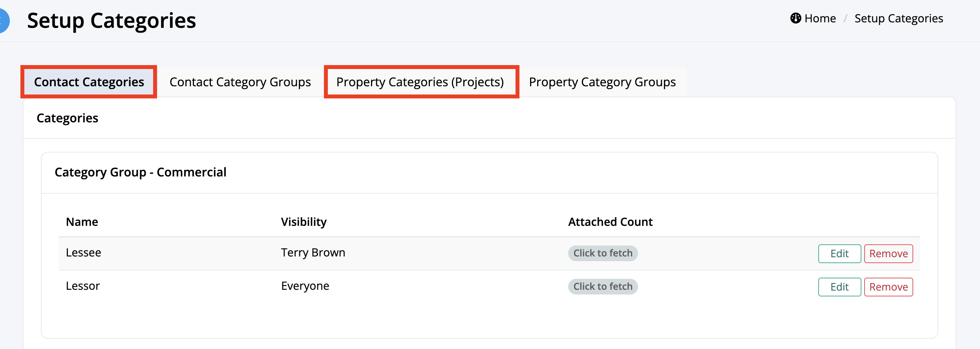Click the Visibility column header
Viewport: 980px width, 349px height.
point(304,222)
